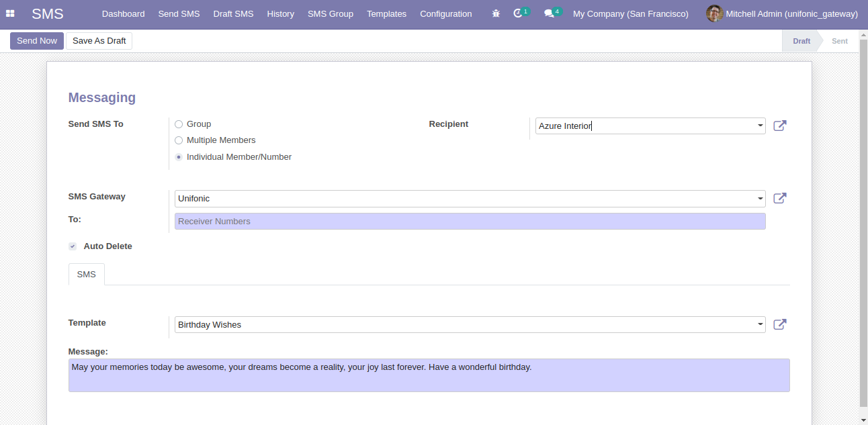This screenshot has width=868, height=425.
Task: Click the Save As Draft button
Action: (99, 41)
